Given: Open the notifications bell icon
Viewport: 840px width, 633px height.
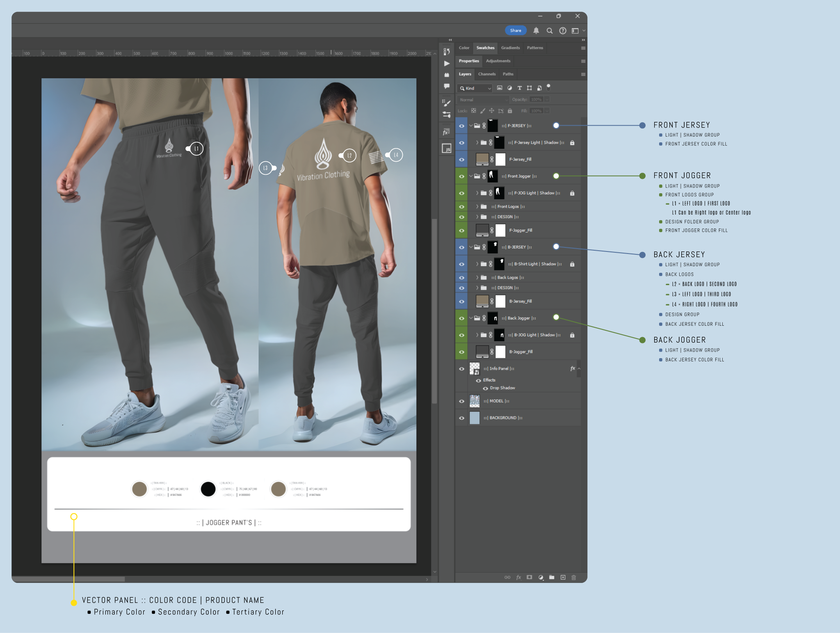Looking at the screenshot, I should click(536, 30).
